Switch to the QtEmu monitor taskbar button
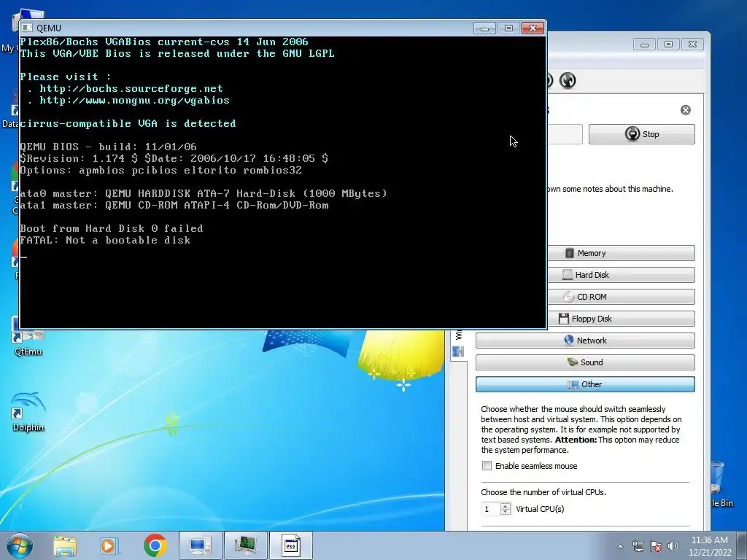The image size is (747, 560). tap(200, 545)
